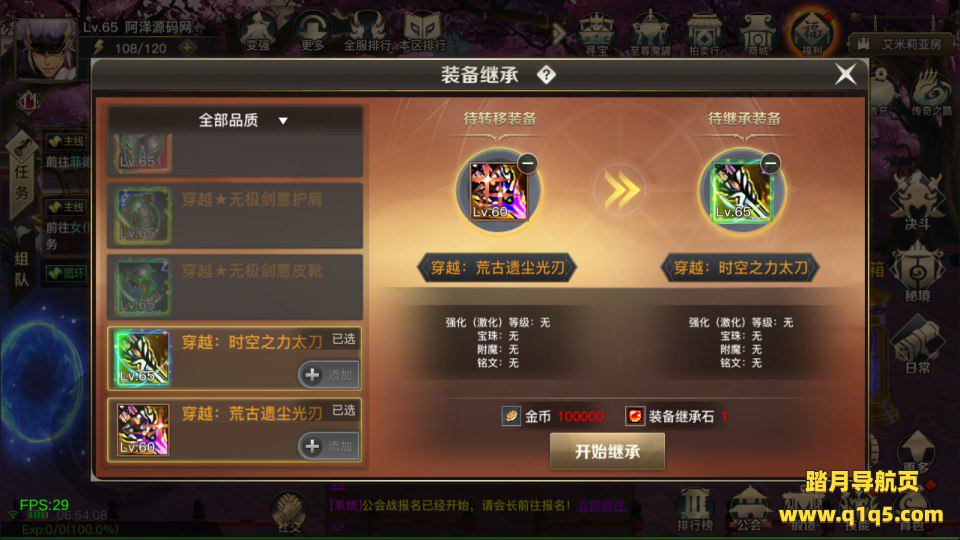
Task: Add 穿越：时空之力太刀 with the 添加 button
Action: click(329, 375)
